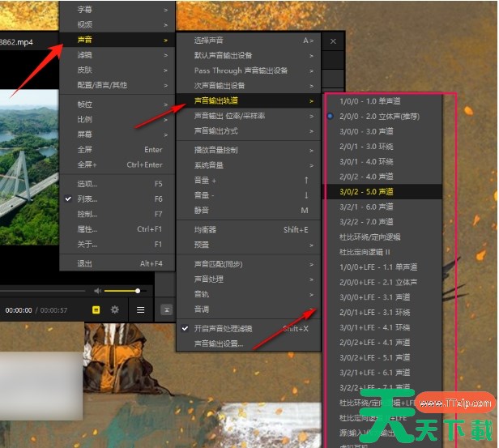499x448 pixels.
Task: Open 选项... F5 menu item
Action: (x=117, y=184)
